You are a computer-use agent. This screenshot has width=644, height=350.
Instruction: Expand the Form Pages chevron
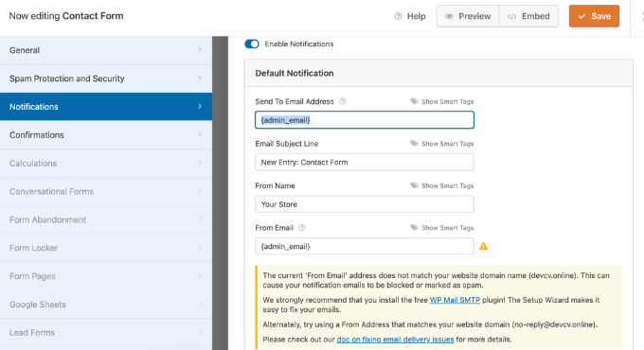[200, 276]
